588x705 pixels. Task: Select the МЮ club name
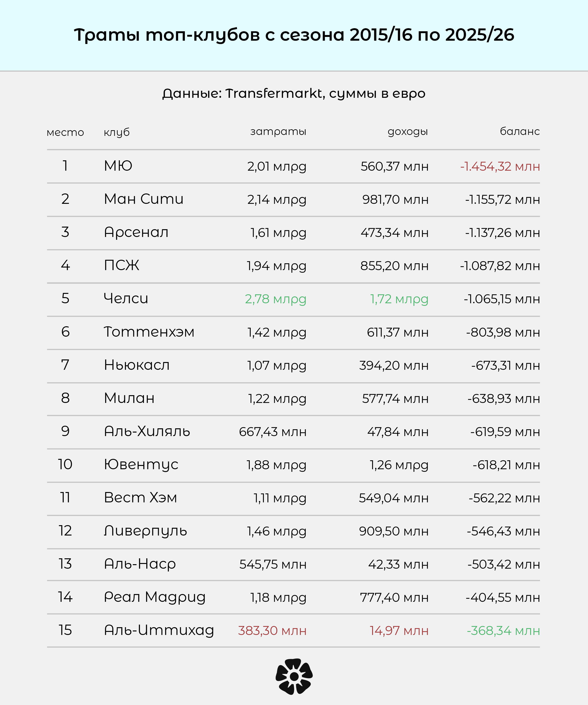click(118, 166)
